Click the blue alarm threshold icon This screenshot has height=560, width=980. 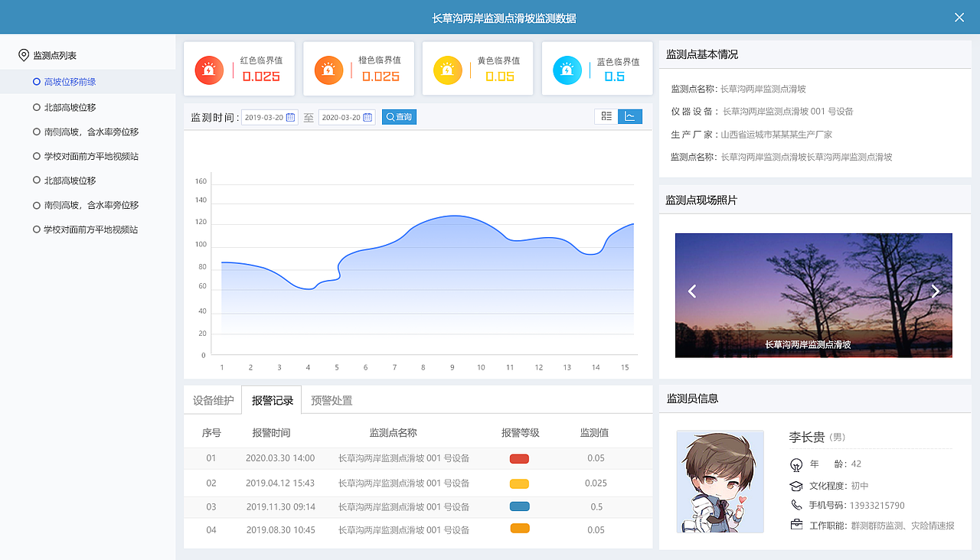[567, 68]
